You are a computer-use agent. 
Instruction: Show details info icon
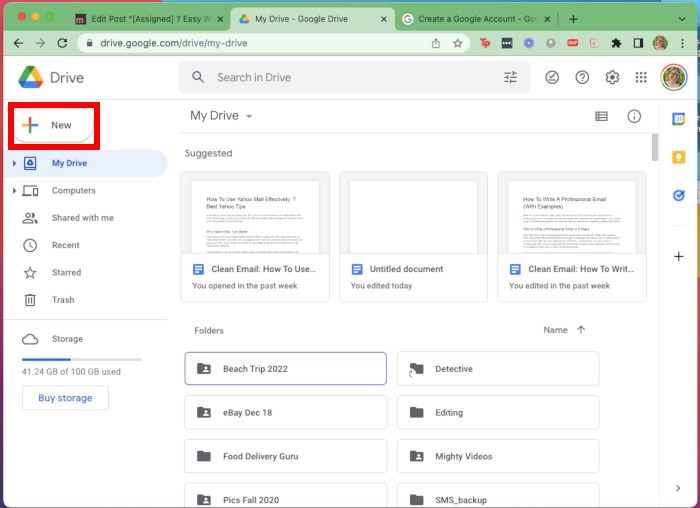click(634, 117)
